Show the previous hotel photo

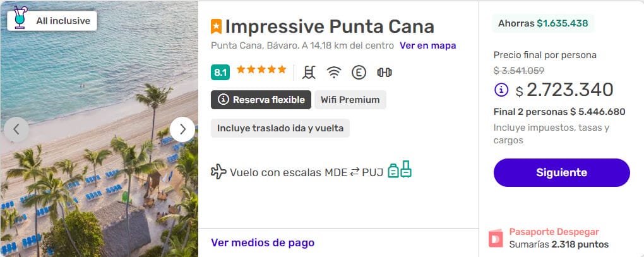tap(16, 129)
